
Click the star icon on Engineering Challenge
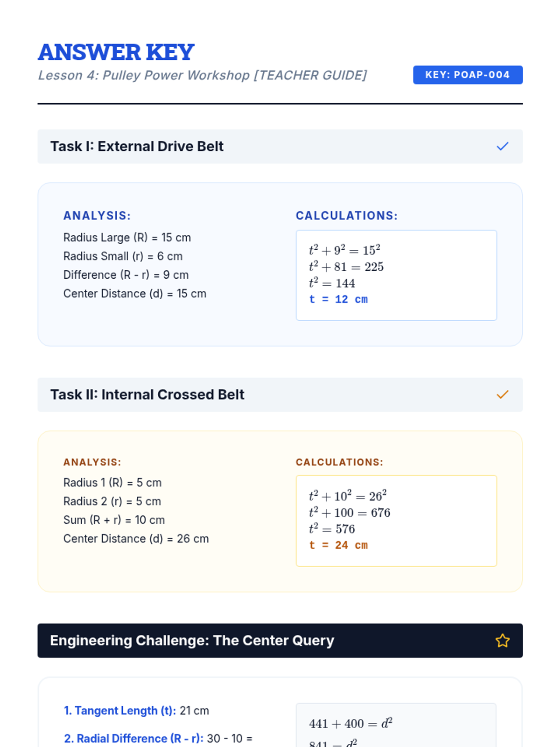(x=502, y=641)
